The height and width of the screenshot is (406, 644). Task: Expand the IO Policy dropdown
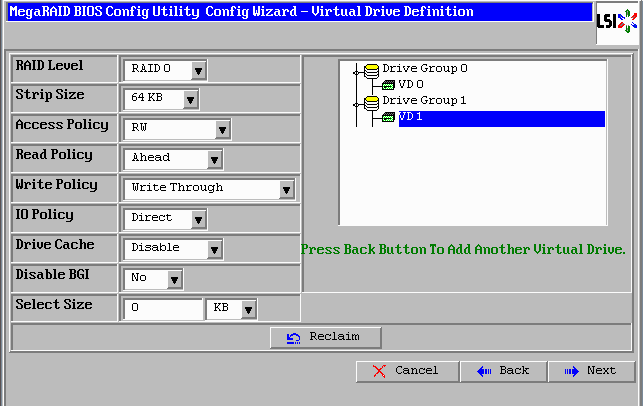tap(198, 219)
